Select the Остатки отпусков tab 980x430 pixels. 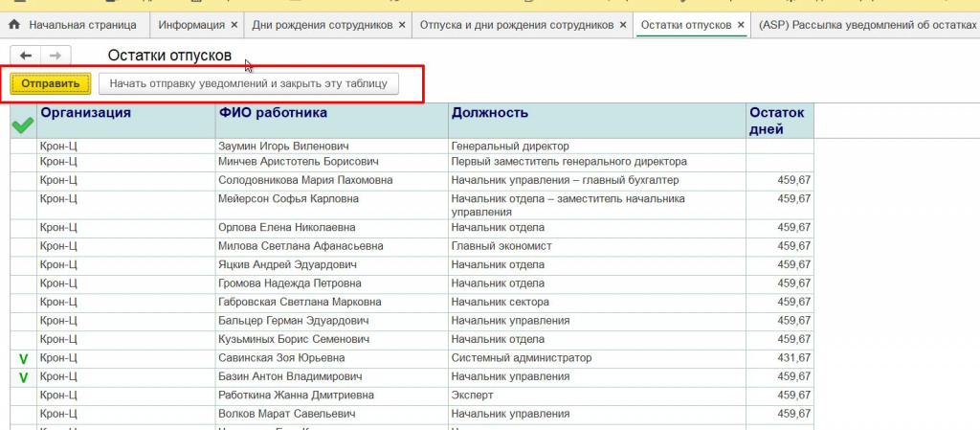pyautogui.click(x=685, y=25)
